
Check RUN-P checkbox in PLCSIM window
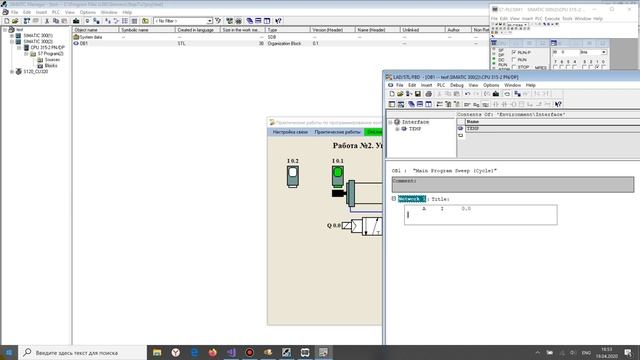click(514, 52)
